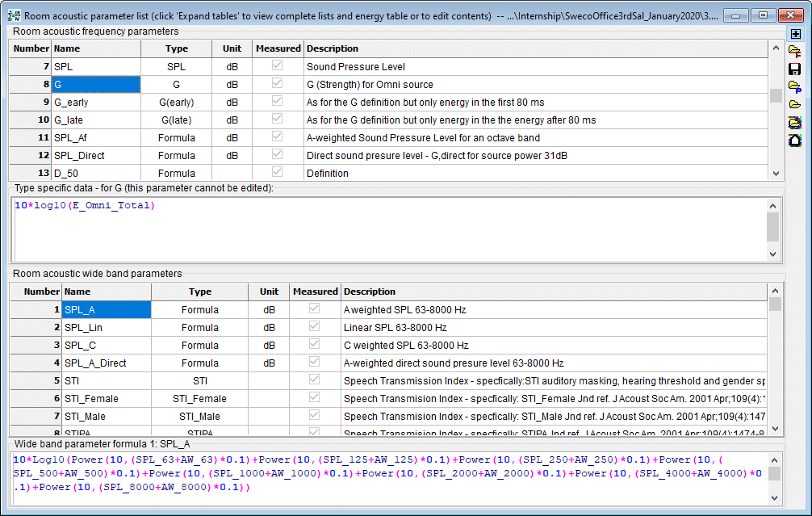Click the Unit column header in wide band table
The image size is (812, 516).
[269, 292]
